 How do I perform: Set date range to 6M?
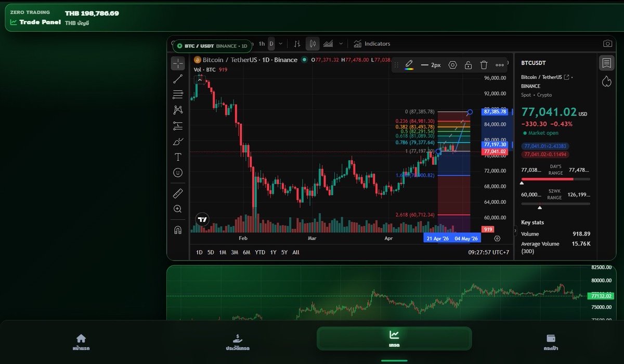click(x=246, y=252)
